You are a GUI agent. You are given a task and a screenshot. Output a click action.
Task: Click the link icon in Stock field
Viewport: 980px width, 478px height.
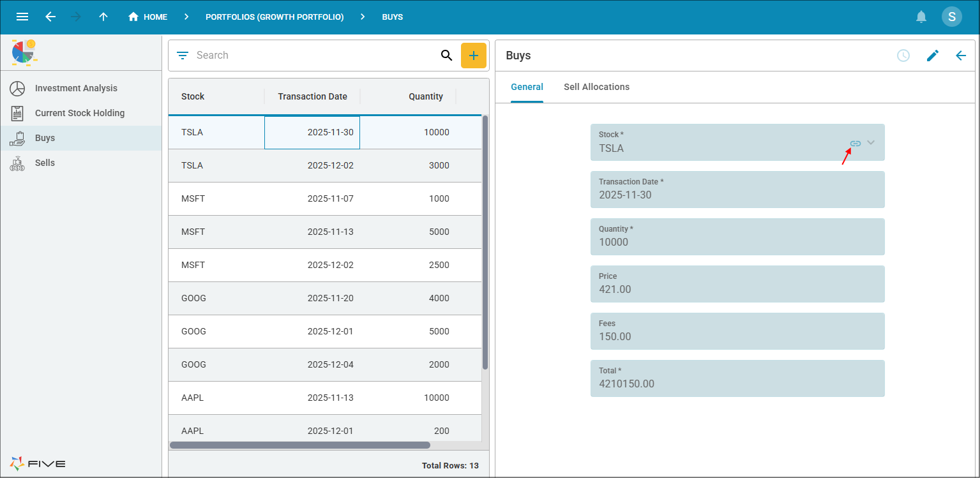[856, 144]
